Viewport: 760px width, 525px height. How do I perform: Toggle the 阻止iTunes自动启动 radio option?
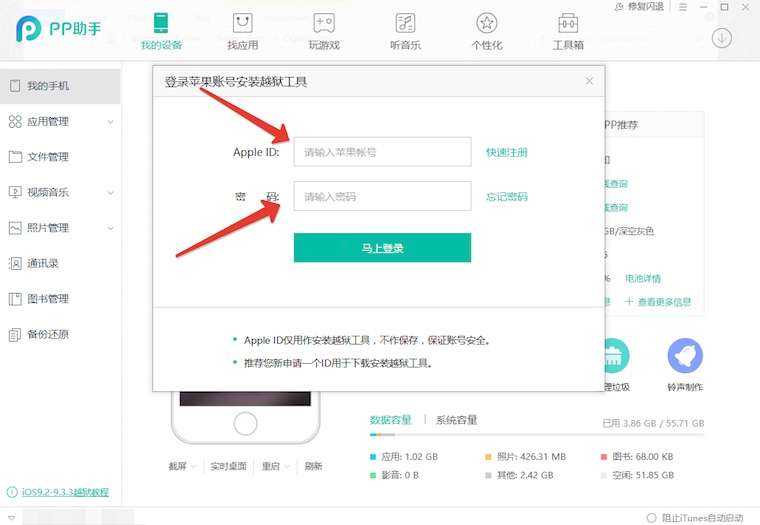point(652,518)
